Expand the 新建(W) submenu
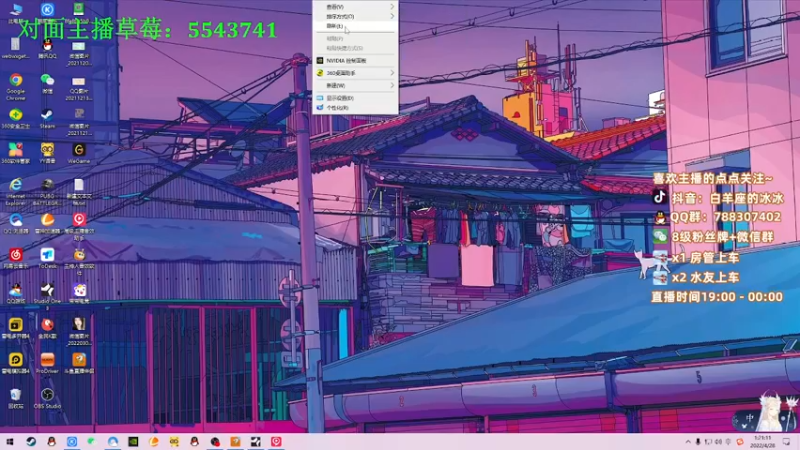This screenshot has width=800, height=450. click(x=355, y=85)
